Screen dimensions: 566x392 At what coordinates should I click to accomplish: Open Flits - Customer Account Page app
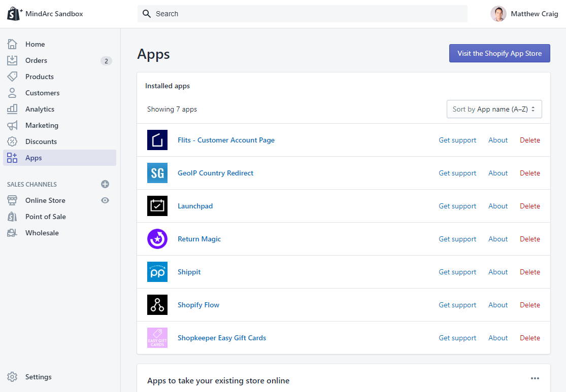tap(226, 140)
